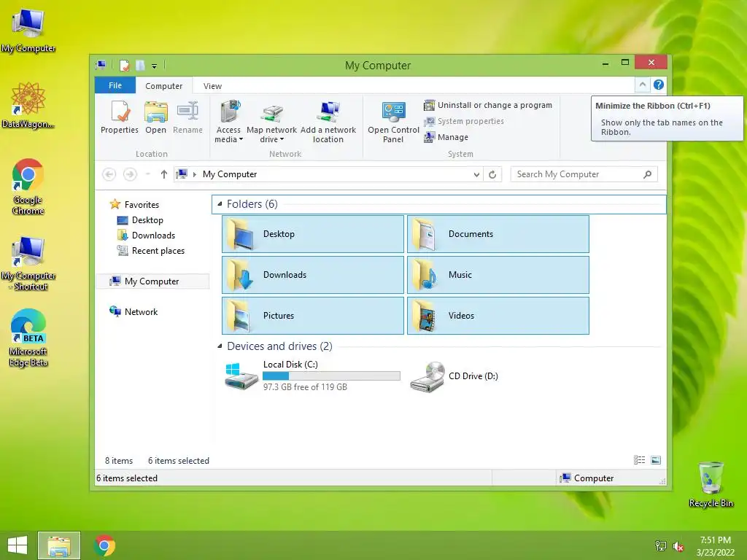Click '97.3 GB free of 119 GB' text

[305, 387]
